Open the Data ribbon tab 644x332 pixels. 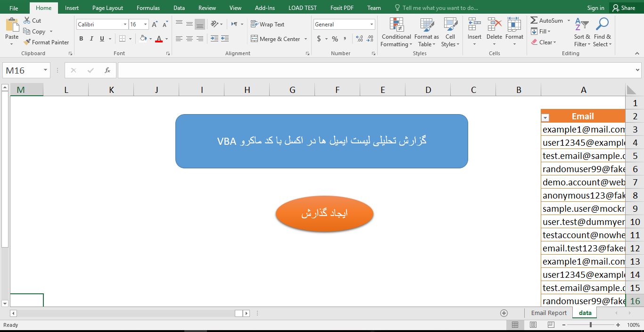pyautogui.click(x=179, y=8)
